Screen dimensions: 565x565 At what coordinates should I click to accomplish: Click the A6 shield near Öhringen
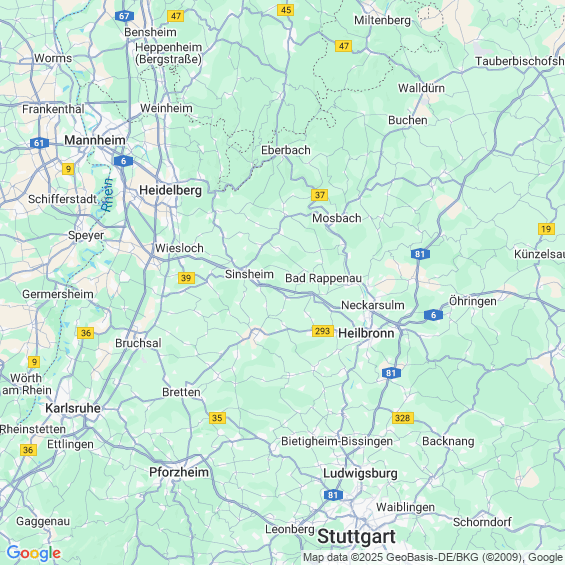pyautogui.click(x=433, y=315)
